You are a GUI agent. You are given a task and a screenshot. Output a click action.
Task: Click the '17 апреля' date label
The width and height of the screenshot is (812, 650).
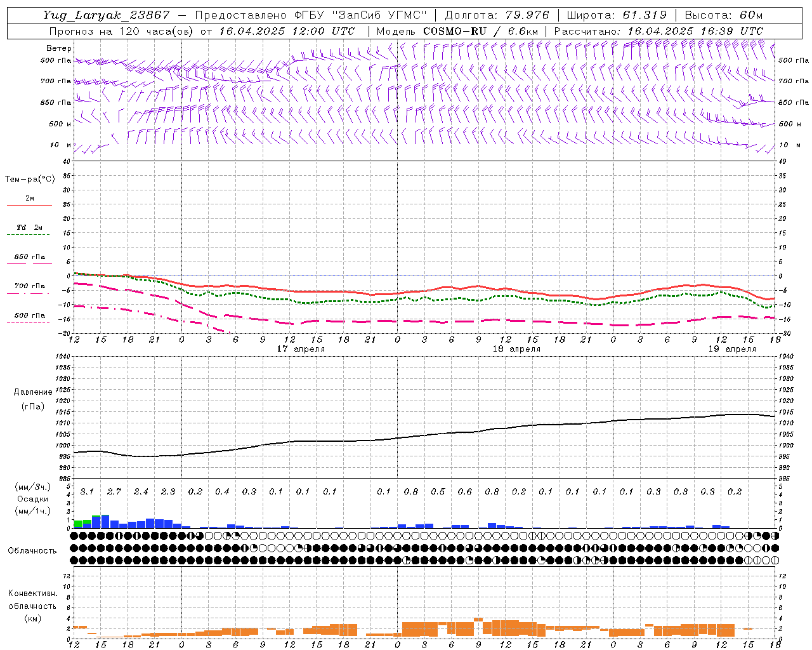[301, 349]
